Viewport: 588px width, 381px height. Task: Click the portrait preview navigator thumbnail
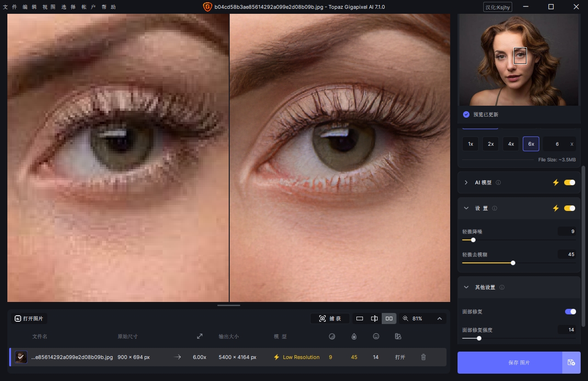519,60
